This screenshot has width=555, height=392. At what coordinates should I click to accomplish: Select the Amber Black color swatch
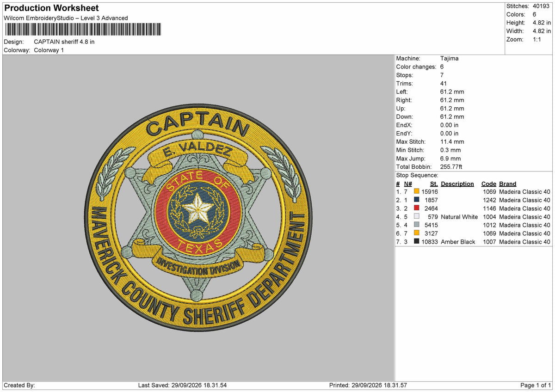click(x=417, y=241)
